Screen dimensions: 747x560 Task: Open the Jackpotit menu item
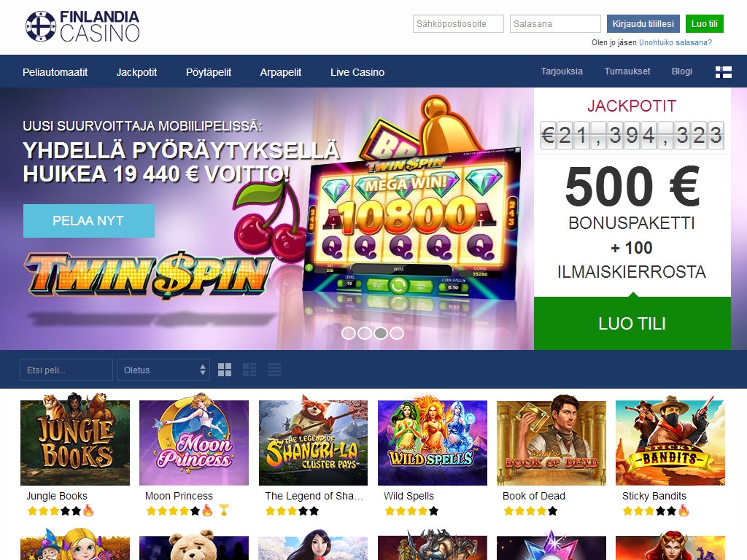[136, 72]
